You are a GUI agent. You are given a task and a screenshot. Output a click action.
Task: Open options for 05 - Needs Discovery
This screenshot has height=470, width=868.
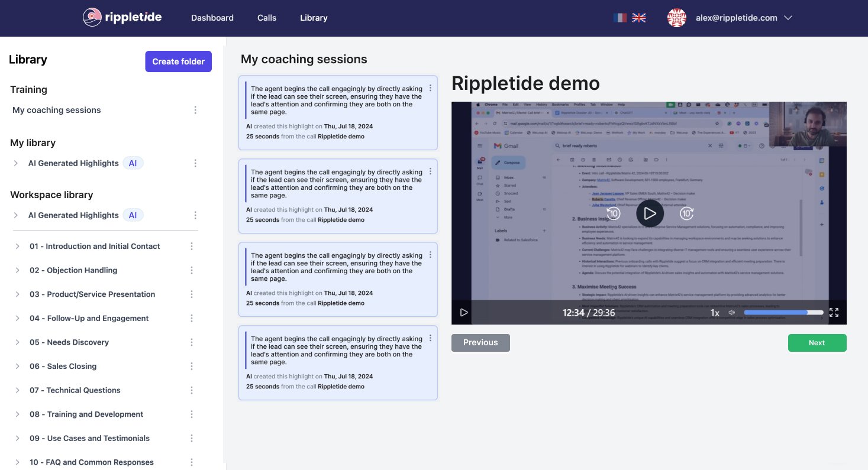point(192,342)
